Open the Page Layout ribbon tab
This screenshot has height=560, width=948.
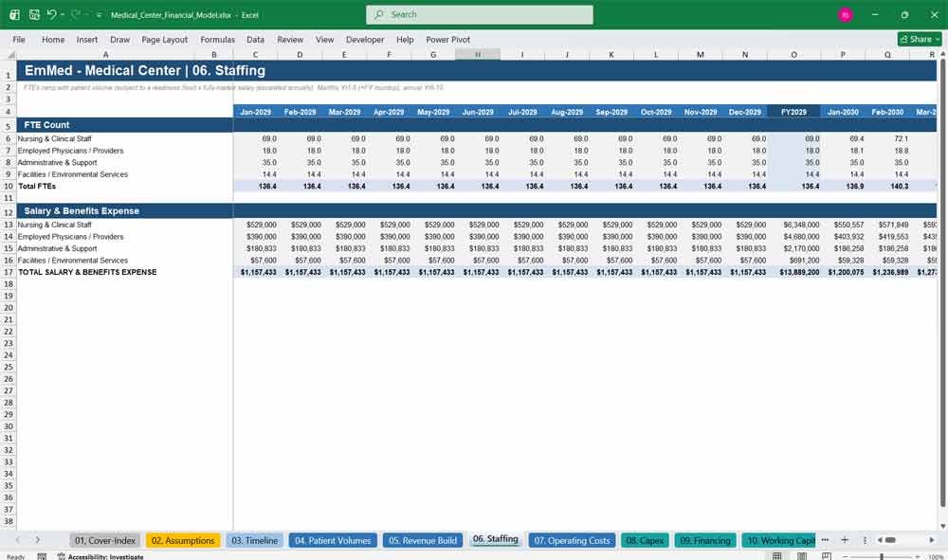point(164,39)
